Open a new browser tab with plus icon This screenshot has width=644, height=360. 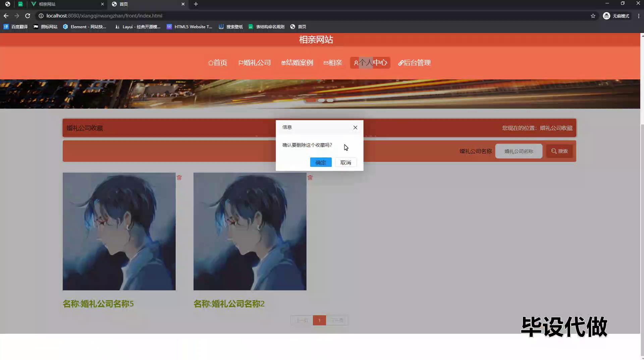[196, 4]
